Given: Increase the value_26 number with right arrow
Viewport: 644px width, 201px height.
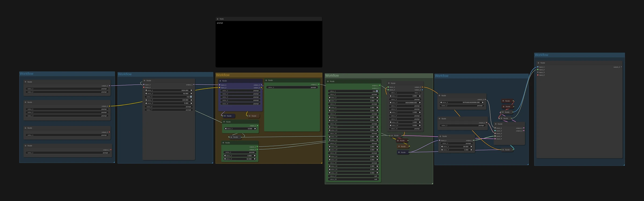Looking at the screenshot, I should 377,173.
